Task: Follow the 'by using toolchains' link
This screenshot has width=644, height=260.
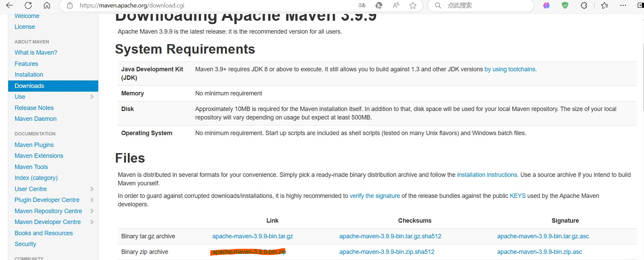Action: [510, 69]
